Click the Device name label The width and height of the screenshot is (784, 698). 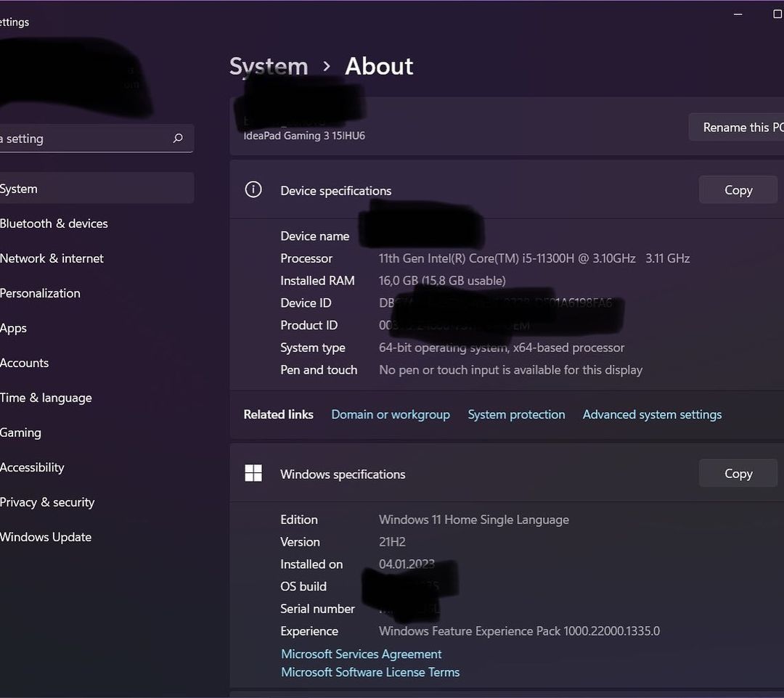[314, 236]
